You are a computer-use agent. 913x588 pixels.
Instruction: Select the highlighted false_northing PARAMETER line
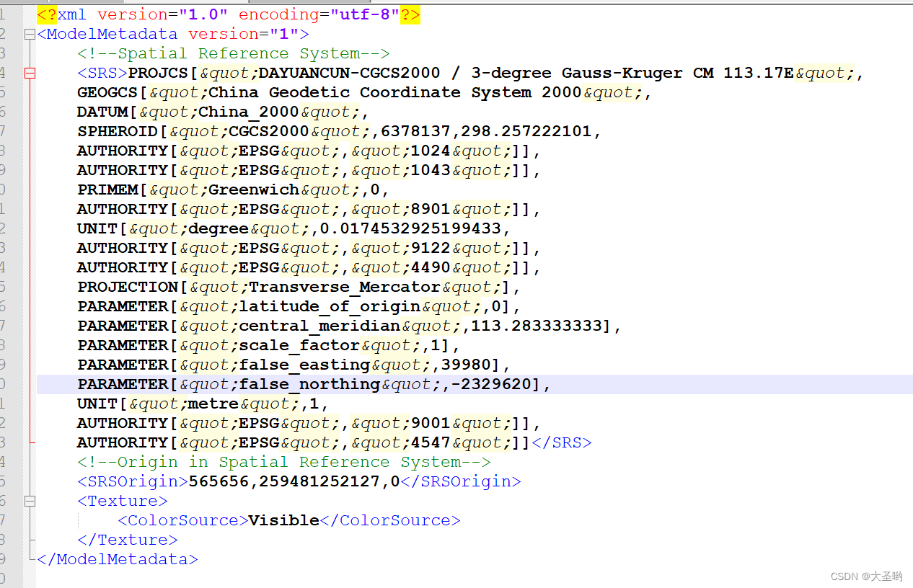[x=310, y=384]
